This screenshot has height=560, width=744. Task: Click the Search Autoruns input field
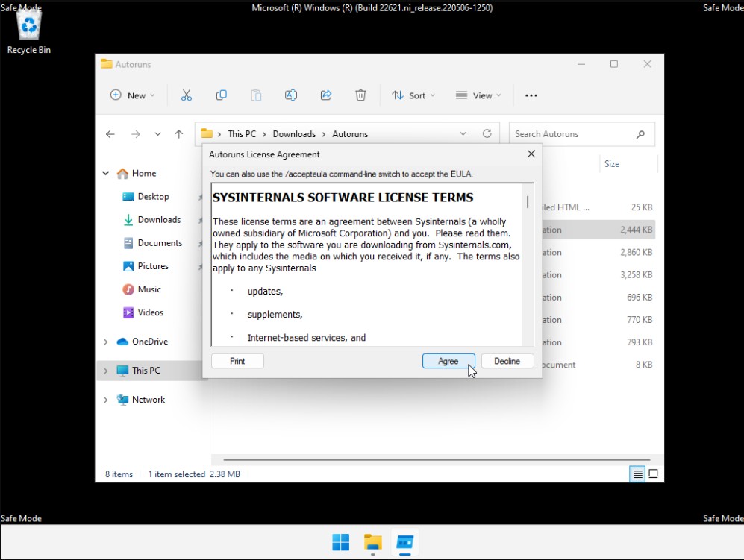[x=571, y=134]
